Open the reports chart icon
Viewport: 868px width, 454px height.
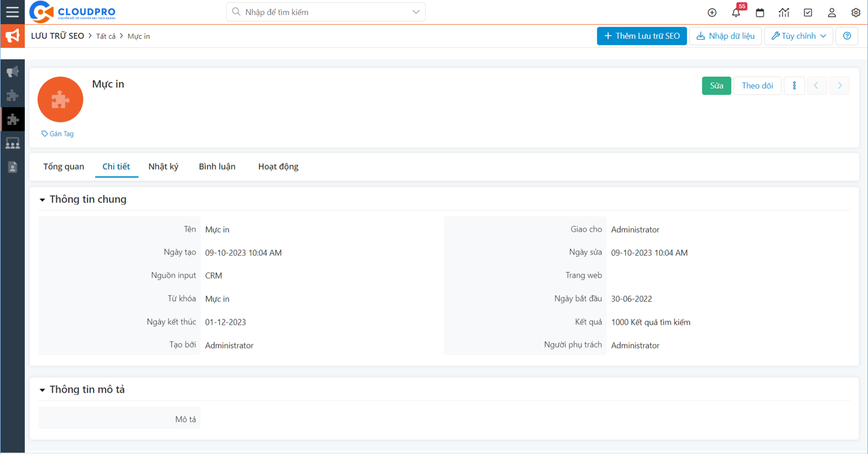(784, 13)
